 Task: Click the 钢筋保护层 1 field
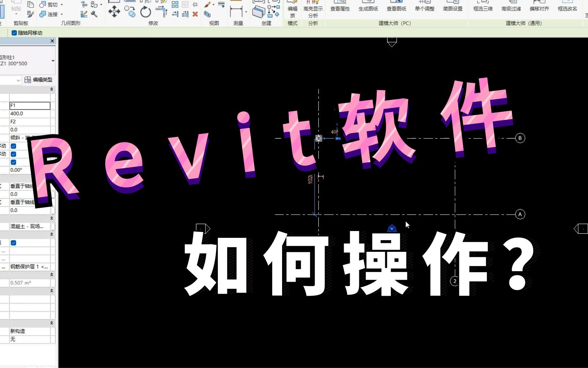(x=30, y=267)
